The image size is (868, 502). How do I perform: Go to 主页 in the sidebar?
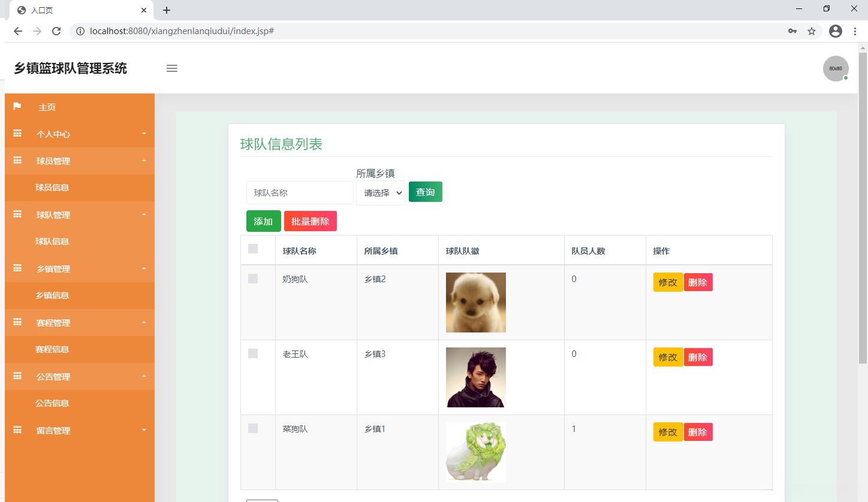click(x=47, y=107)
